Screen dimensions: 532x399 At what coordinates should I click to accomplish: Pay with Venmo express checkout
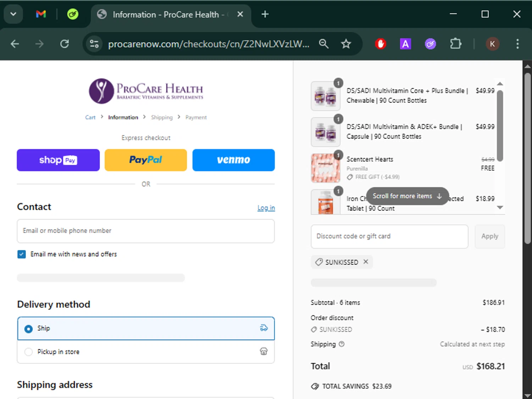pos(233,160)
